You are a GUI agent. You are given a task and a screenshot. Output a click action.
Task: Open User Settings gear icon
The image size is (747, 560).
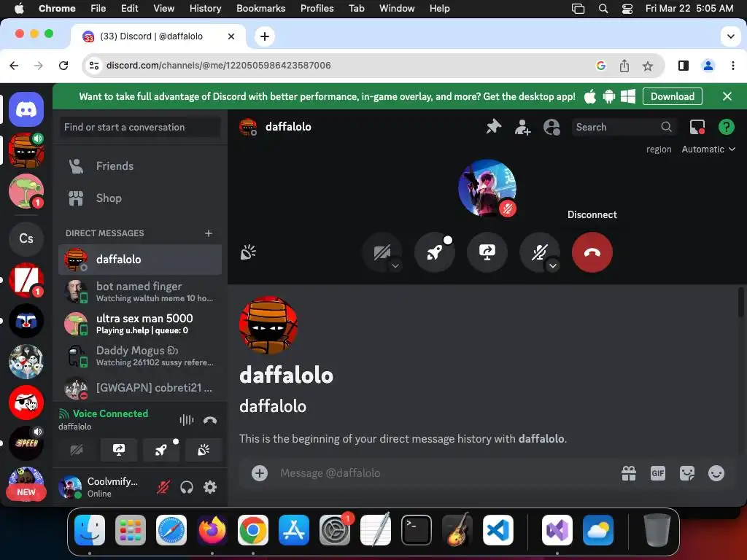(210, 487)
